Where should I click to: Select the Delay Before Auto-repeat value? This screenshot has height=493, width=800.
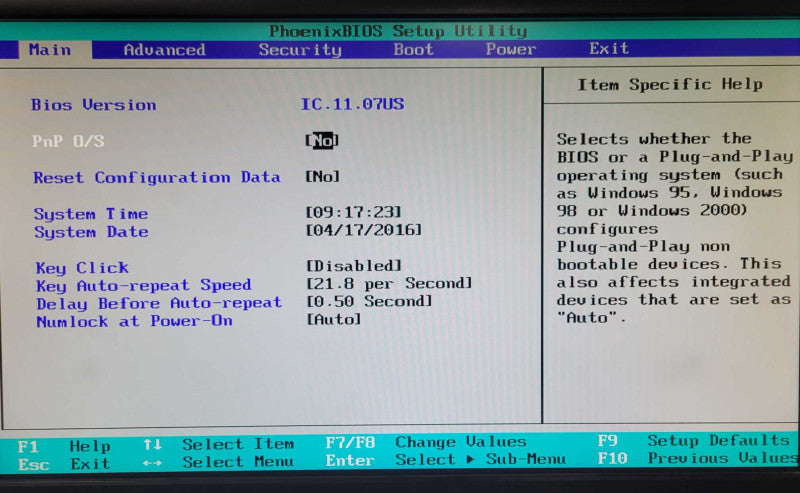369,301
